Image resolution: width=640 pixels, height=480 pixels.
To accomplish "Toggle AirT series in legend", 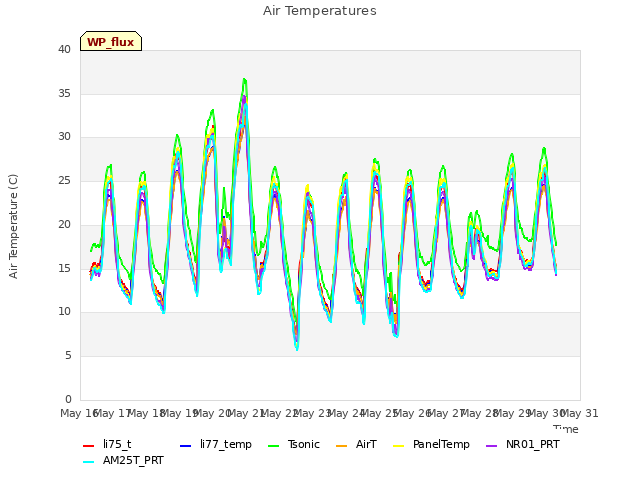I will click(x=356, y=444).
